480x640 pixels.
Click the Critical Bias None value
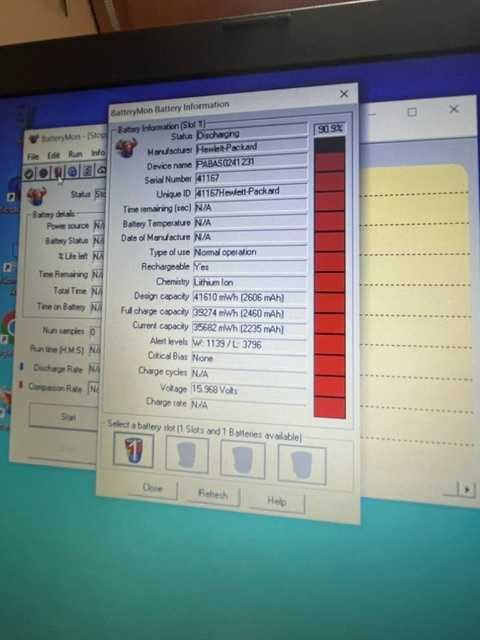coord(249,358)
